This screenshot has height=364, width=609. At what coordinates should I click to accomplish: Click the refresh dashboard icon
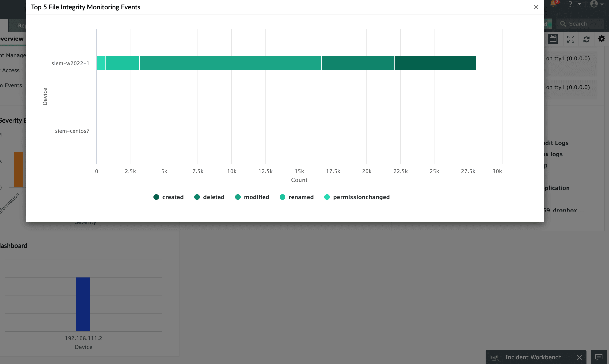[586, 39]
